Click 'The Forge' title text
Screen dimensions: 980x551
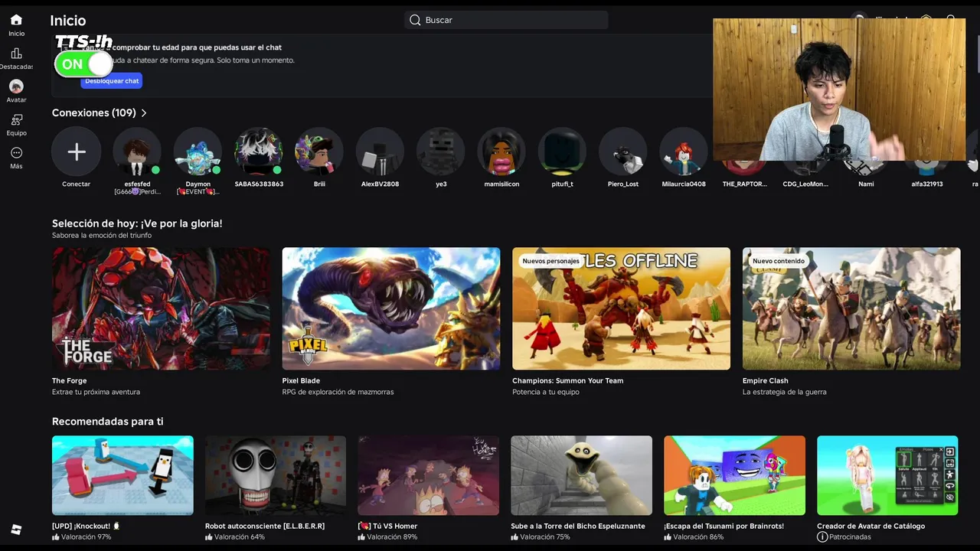69,381
